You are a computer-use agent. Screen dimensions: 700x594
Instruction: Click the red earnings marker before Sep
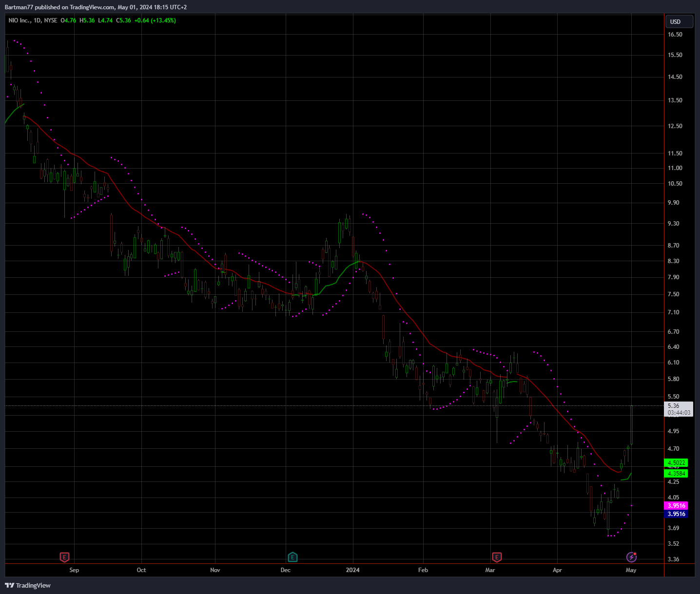64,557
